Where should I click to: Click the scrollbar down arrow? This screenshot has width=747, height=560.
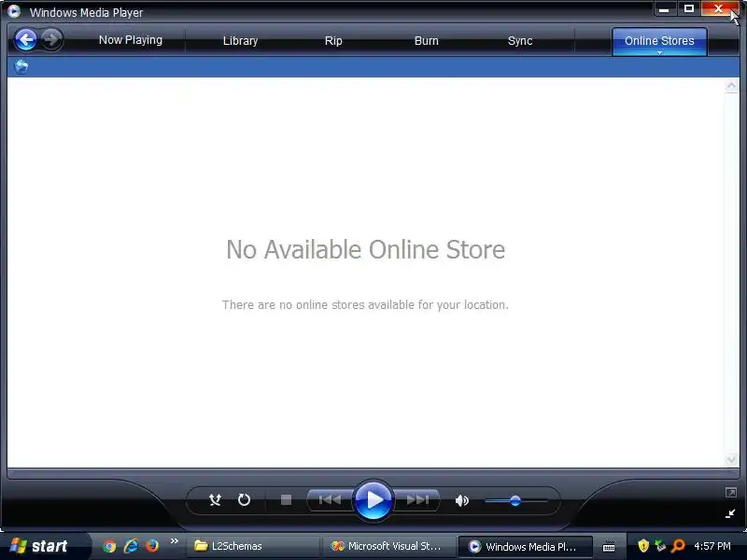point(731,459)
